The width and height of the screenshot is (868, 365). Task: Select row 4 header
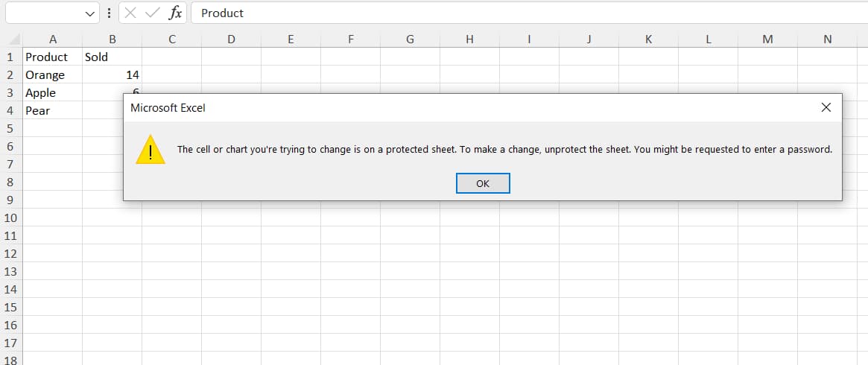coord(11,110)
